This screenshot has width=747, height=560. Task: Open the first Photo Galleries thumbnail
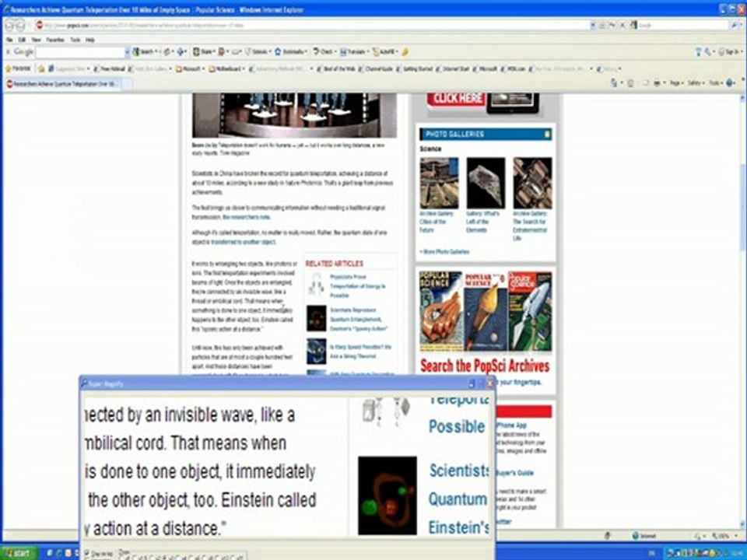(439, 184)
